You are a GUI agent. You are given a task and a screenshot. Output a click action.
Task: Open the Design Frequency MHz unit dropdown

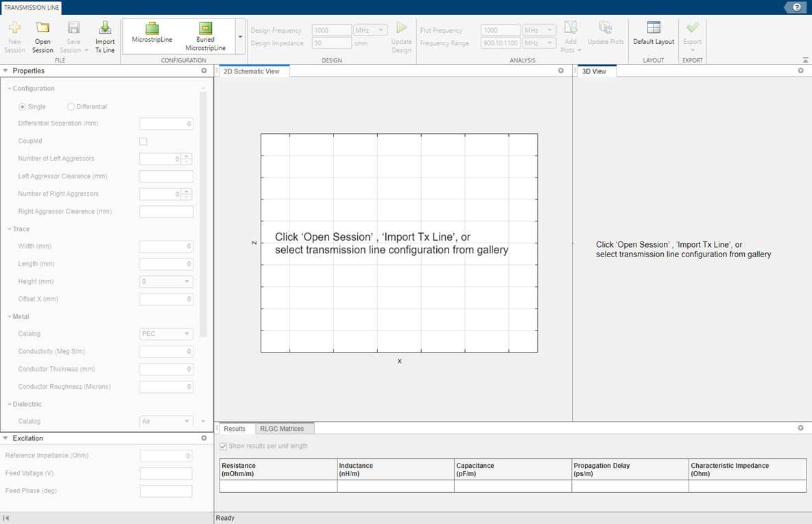(370, 29)
